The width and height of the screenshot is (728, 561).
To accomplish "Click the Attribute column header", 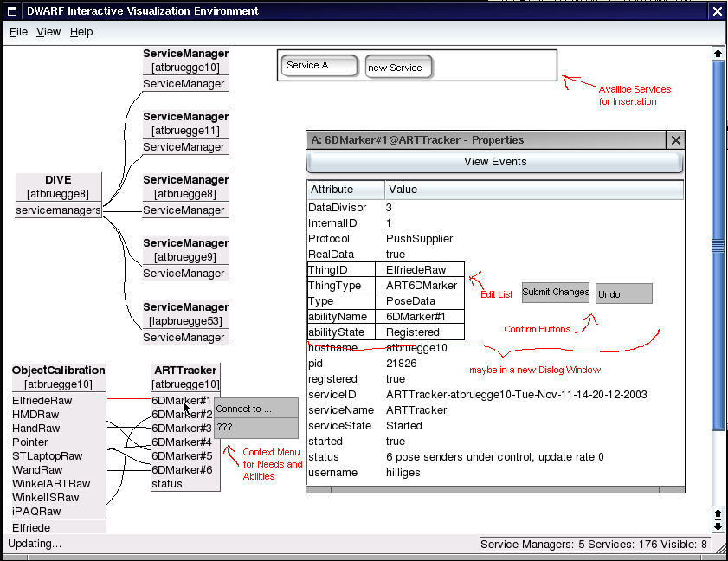I will click(346, 190).
